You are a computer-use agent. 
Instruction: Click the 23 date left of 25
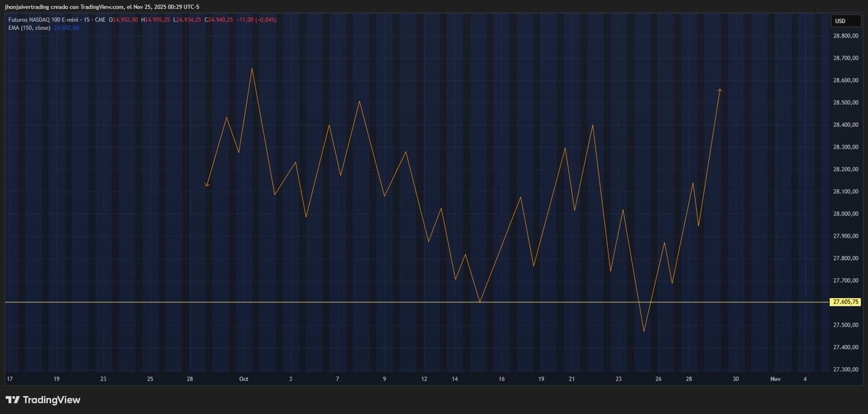tap(103, 379)
